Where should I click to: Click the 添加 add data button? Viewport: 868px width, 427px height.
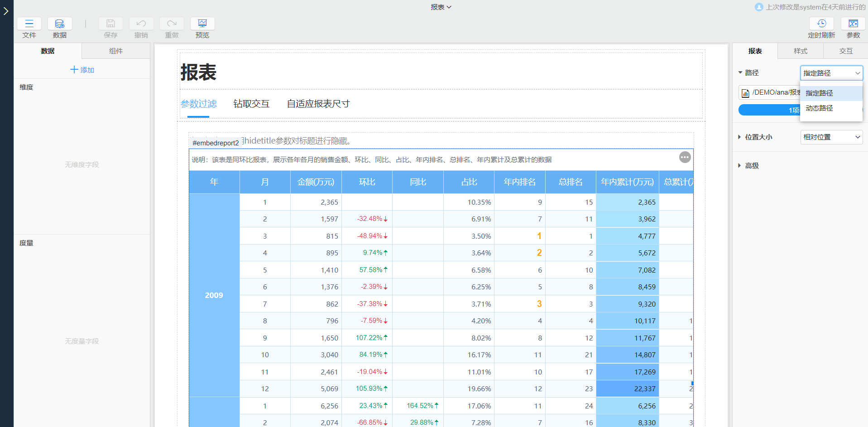[82, 70]
